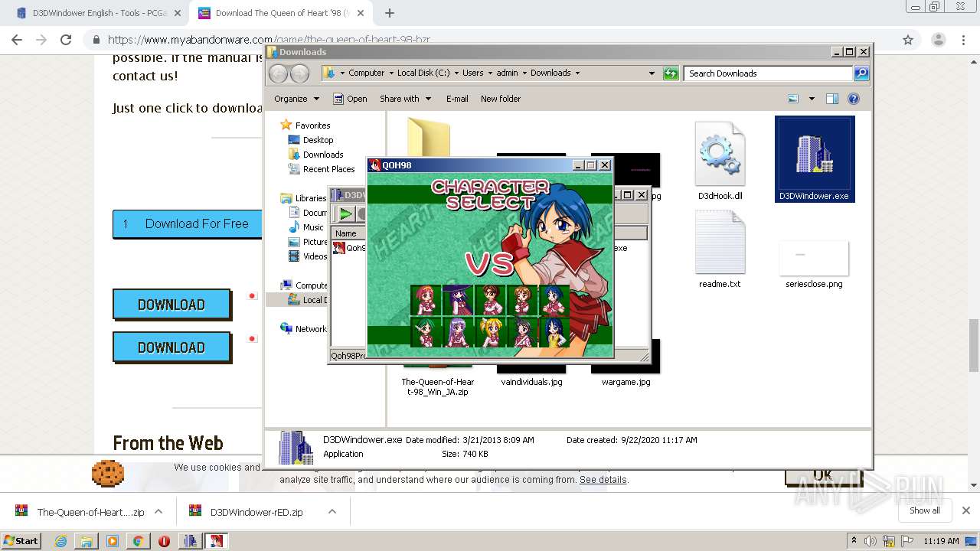Show hidden system tray icons
980x551 pixels.
point(854,541)
